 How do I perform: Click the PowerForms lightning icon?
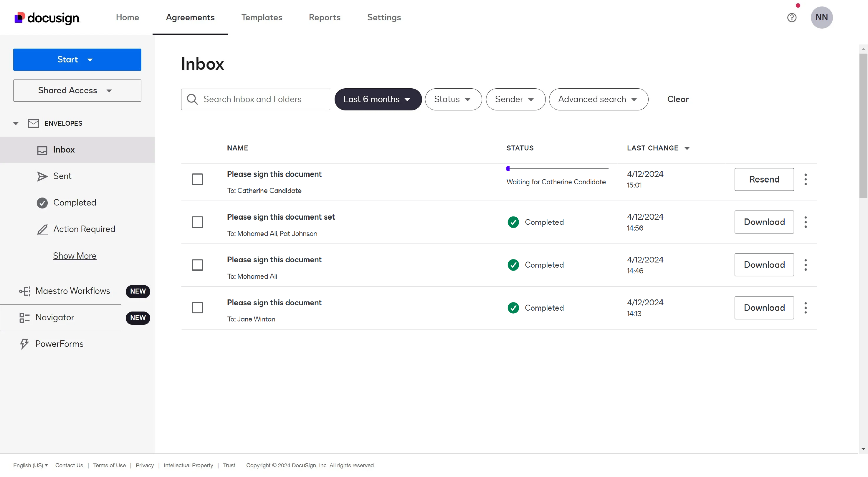pyautogui.click(x=24, y=344)
